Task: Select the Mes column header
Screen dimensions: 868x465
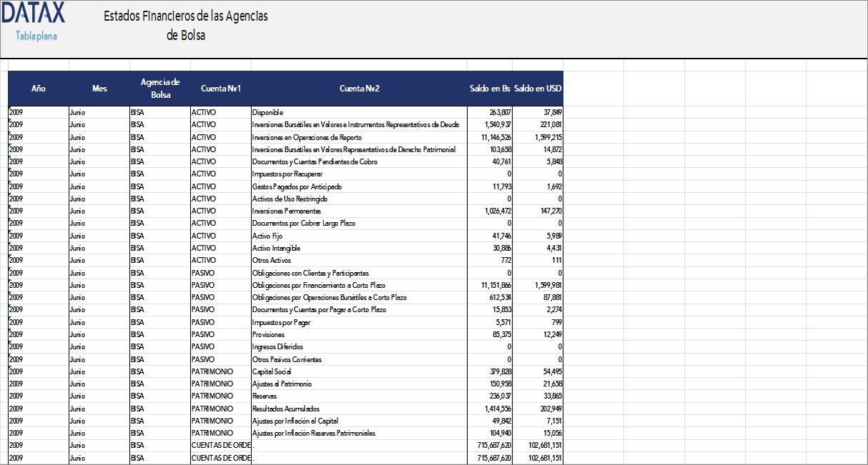Action: 99,89
